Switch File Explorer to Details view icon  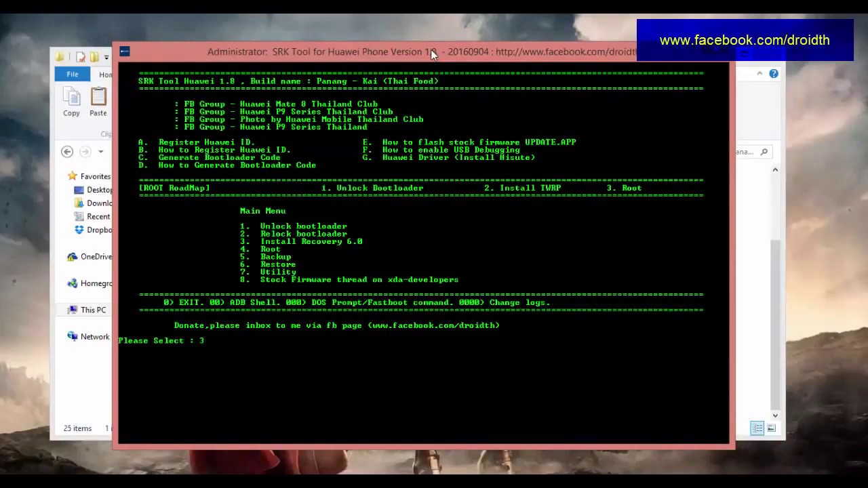click(757, 428)
